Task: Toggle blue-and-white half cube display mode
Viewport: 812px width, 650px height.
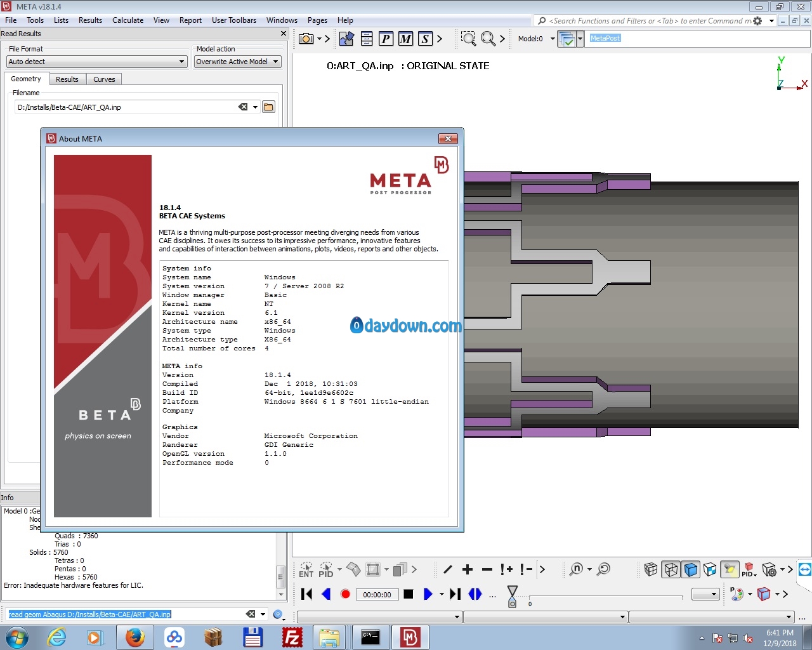Action: click(x=710, y=569)
